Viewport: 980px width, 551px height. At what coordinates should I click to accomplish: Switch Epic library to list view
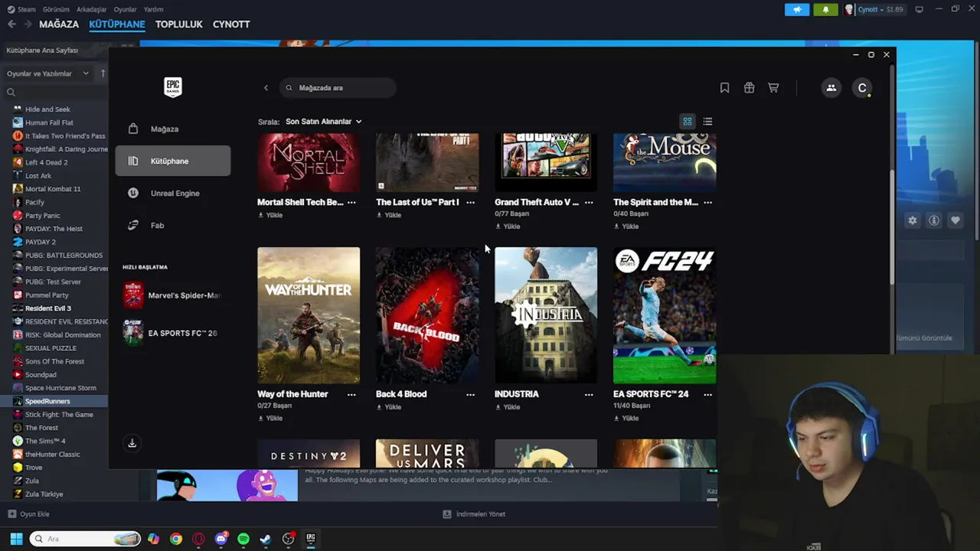click(x=707, y=122)
